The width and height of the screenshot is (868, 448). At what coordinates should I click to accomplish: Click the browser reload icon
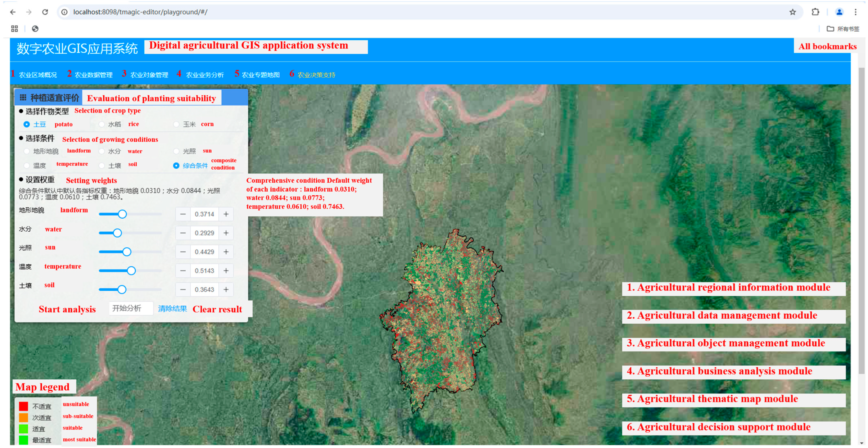(x=45, y=12)
